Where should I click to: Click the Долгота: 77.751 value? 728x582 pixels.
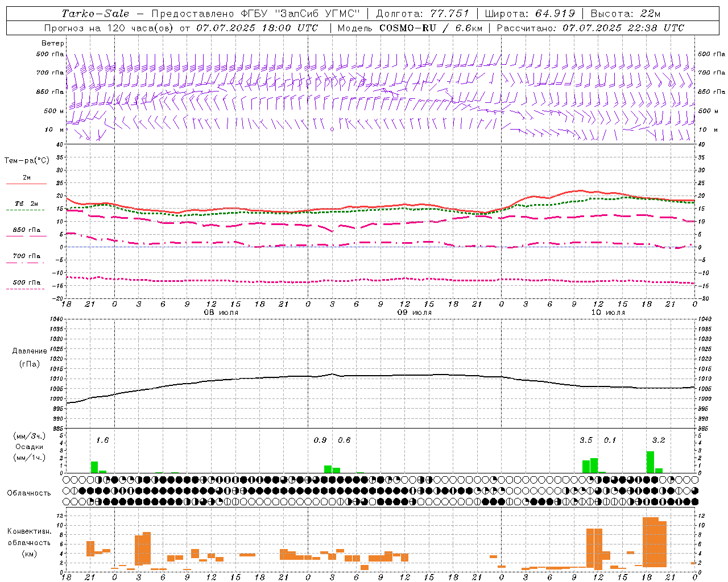point(423,14)
